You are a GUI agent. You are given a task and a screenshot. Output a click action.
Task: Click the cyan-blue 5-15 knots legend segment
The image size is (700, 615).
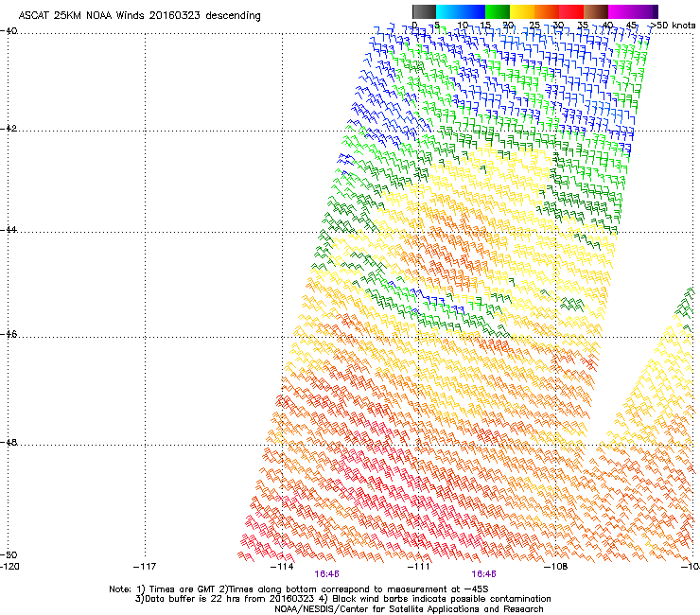click(x=461, y=11)
